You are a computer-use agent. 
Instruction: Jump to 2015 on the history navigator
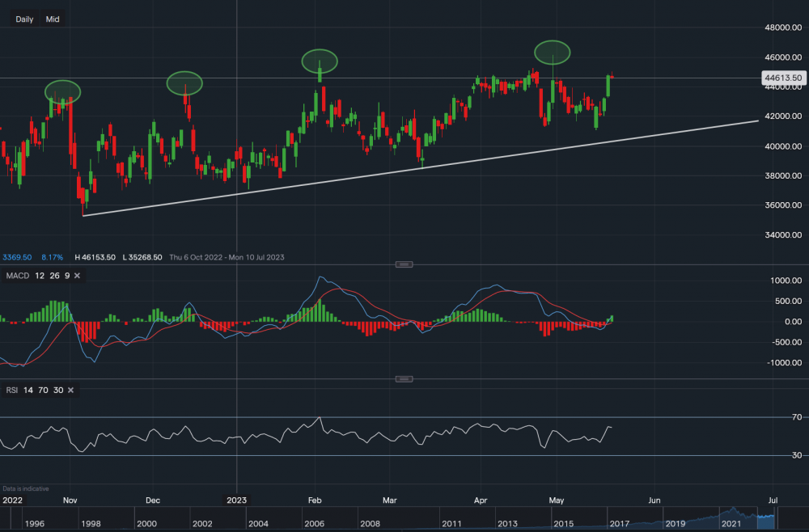(x=562, y=524)
